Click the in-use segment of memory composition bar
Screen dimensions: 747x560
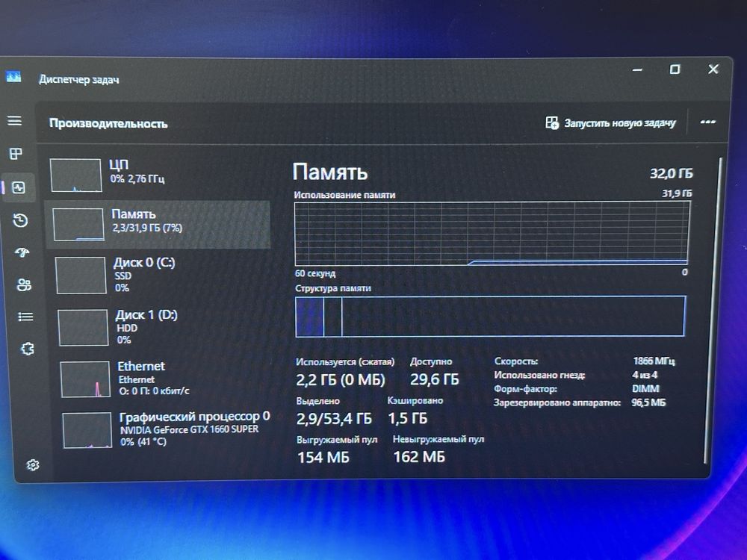pos(309,317)
